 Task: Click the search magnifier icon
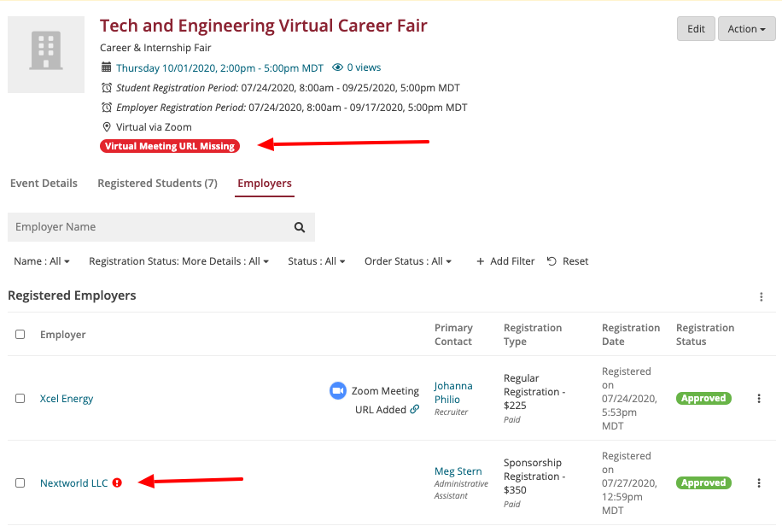point(300,227)
